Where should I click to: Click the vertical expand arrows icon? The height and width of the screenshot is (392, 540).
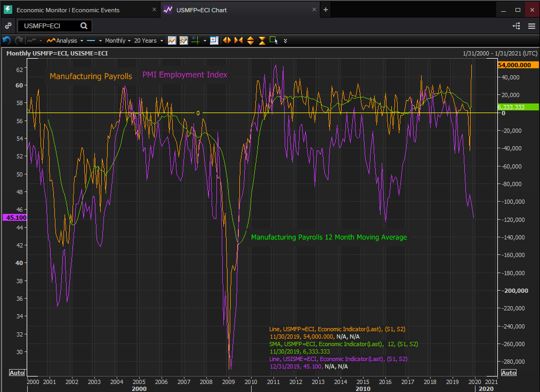(250, 41)
